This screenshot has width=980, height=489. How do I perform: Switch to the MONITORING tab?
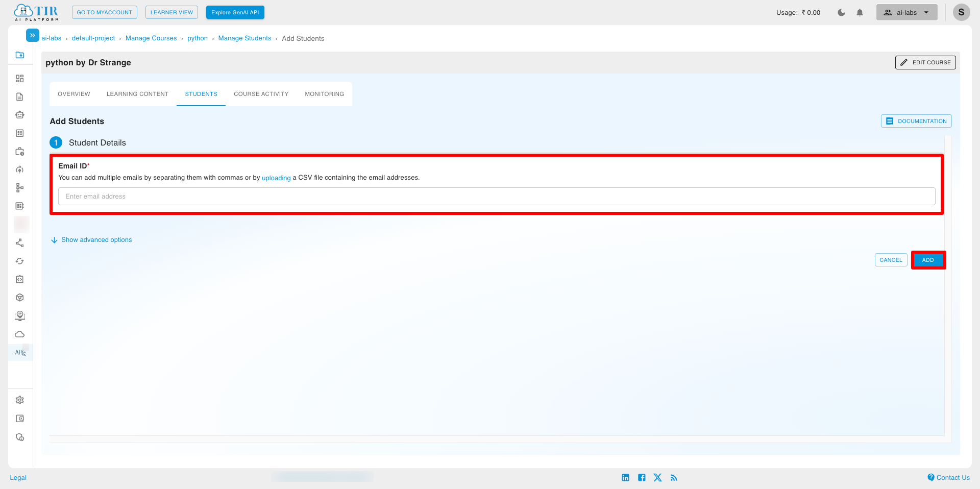[x=325, y=94]
